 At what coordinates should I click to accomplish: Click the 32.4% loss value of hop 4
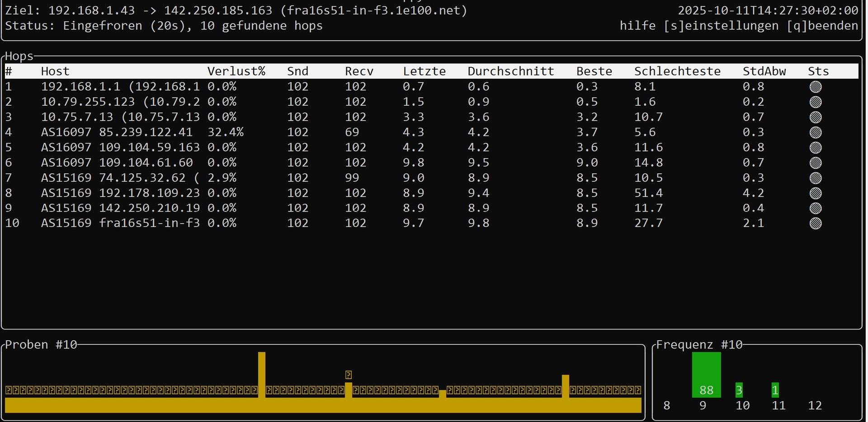pos(226,132)
